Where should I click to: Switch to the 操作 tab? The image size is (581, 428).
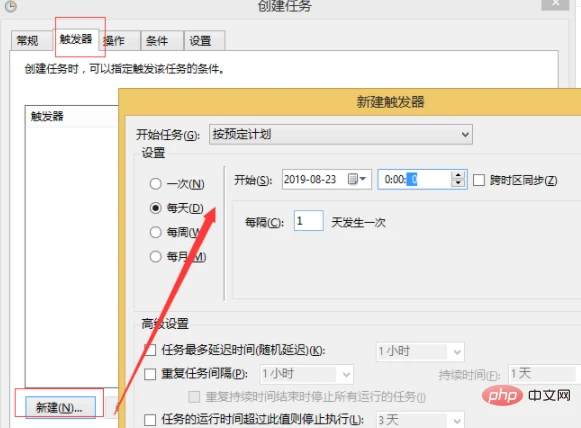click(x=119, y=40)
